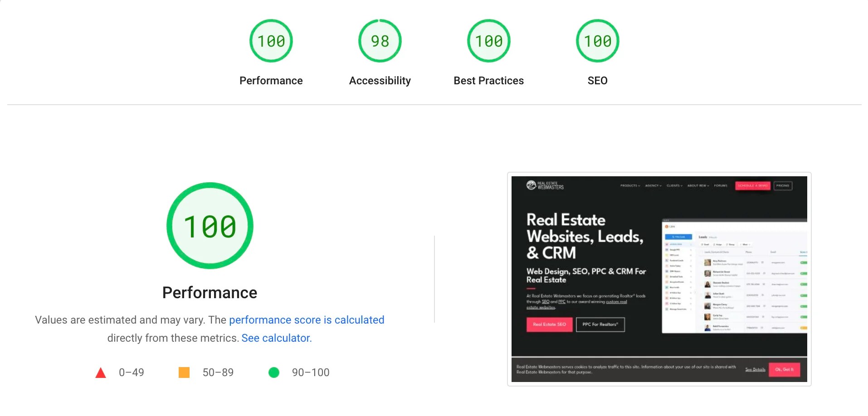The image size is (868, 416).
Task: Open the CLIENTS dropdown menu
Action: pos(674,185)
